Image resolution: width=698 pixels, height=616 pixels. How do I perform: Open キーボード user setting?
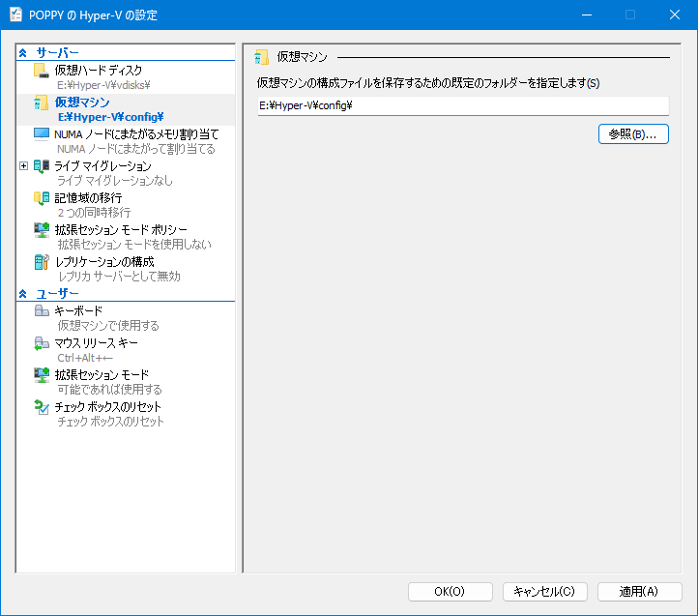pyautogui.click(x=78, y=310)
